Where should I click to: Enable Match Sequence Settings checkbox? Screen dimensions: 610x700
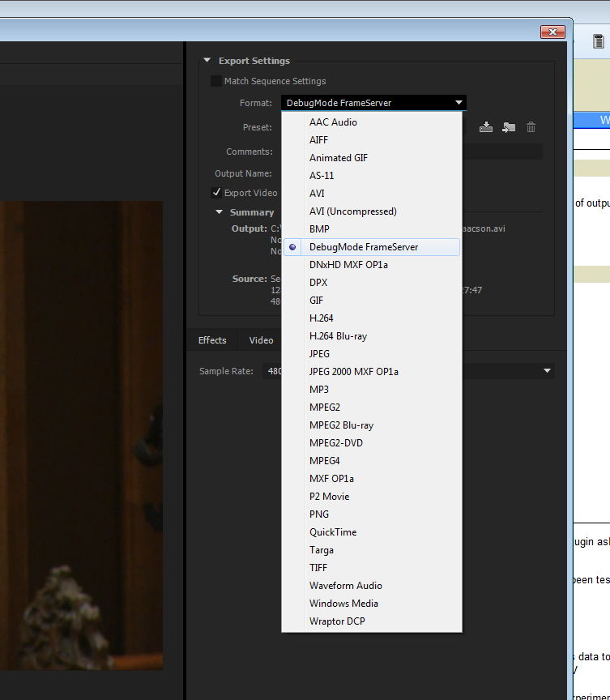coord(216,81)
